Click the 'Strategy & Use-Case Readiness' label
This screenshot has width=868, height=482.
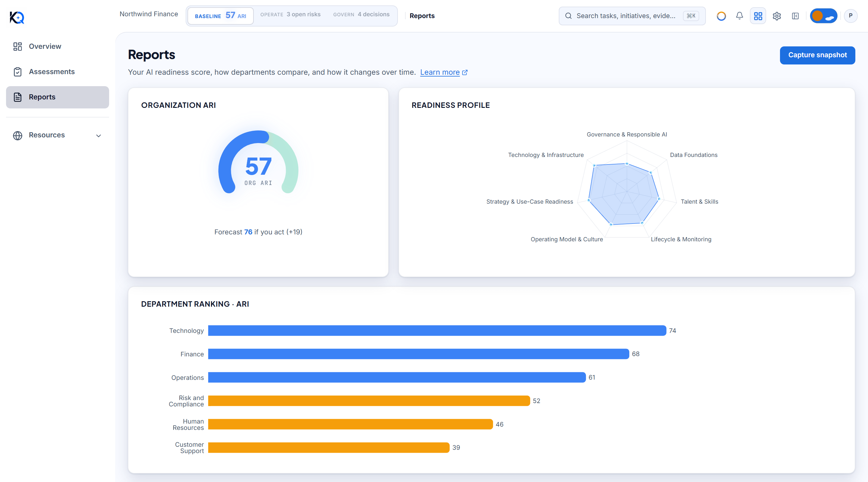click(529, 202)
